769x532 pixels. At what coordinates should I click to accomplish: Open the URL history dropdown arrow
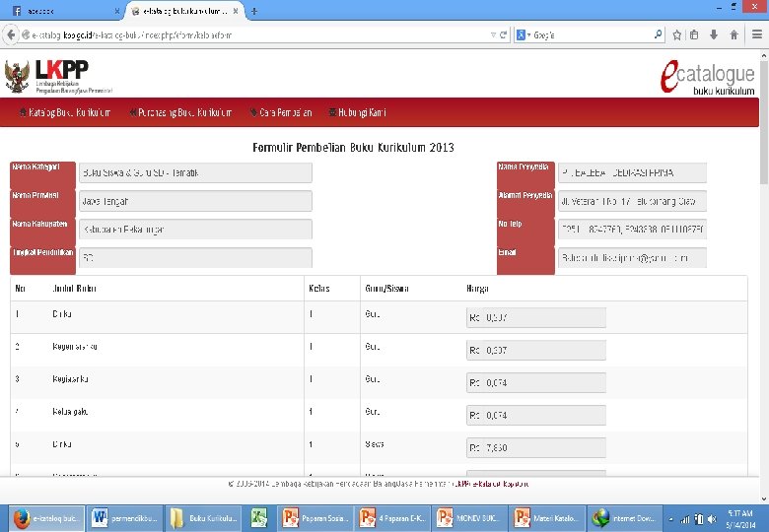[x=493, y=34]
